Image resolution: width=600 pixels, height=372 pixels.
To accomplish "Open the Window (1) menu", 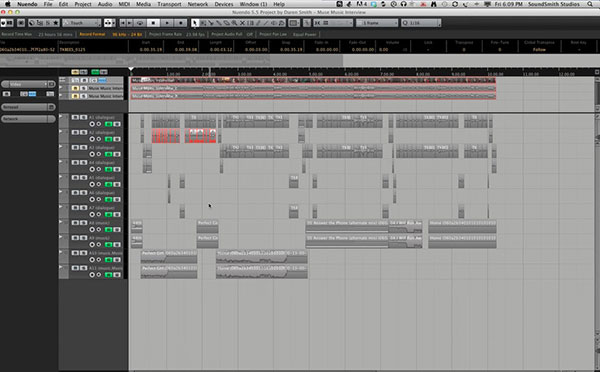I will 253,4.
